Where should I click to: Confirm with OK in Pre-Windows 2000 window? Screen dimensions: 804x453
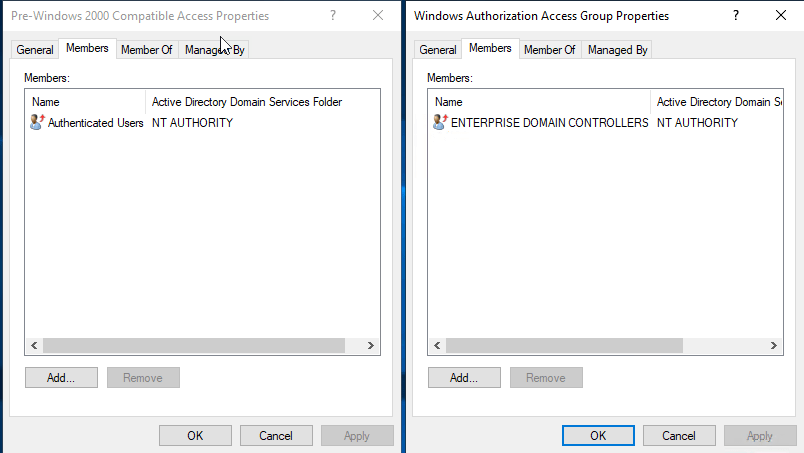click(195, 436)
